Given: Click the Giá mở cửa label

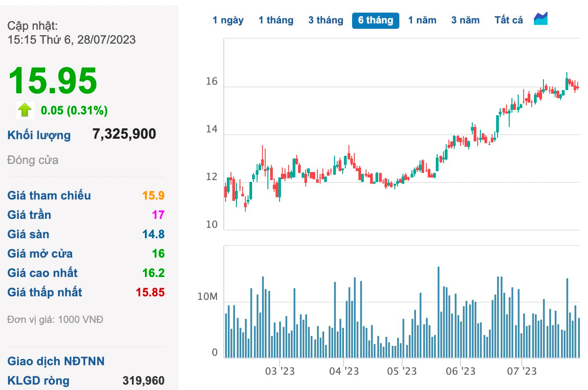Looking at the screenshot, I should pos(40,254).
